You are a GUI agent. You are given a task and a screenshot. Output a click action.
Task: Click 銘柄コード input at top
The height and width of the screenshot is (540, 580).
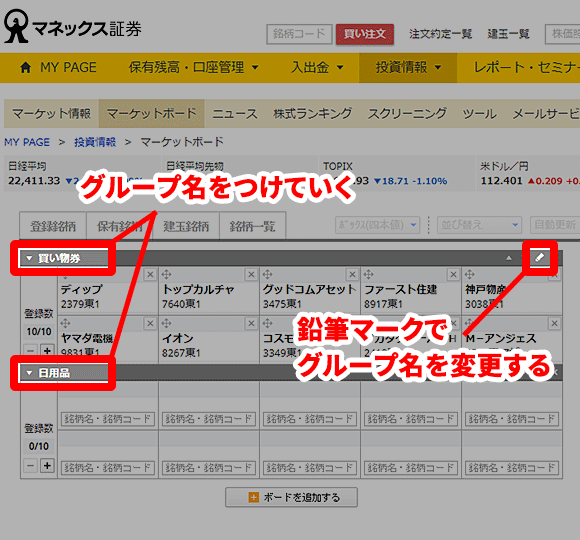(299, 34)
